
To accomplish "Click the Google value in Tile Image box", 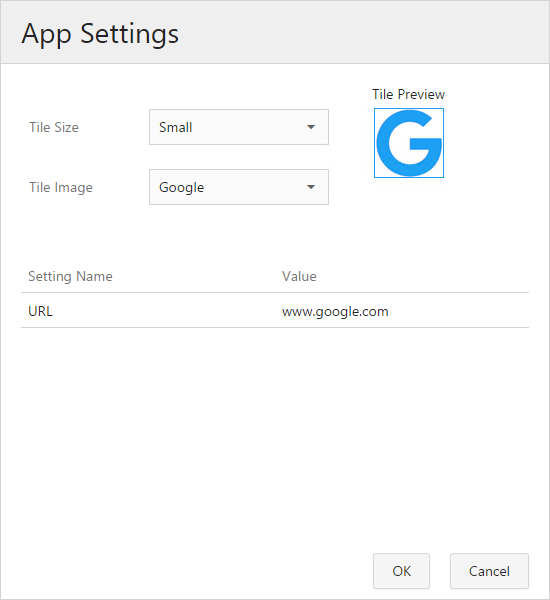I will click(181, 188).
